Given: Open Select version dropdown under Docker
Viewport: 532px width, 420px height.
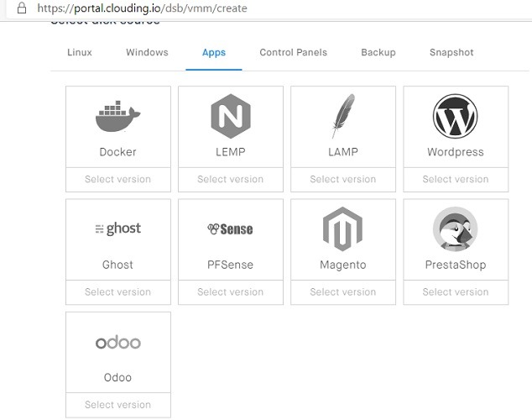Looking at the screenshot, I should [118, 179].
